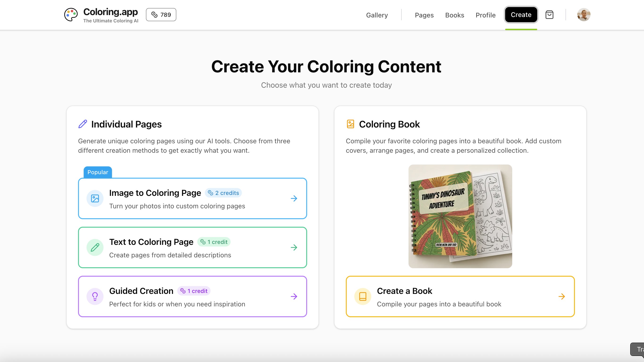Click 'Perfect for kids or when you need inspiration'
Image resolution: width=644 pixels, height=362 pixels.
(177, 304)
